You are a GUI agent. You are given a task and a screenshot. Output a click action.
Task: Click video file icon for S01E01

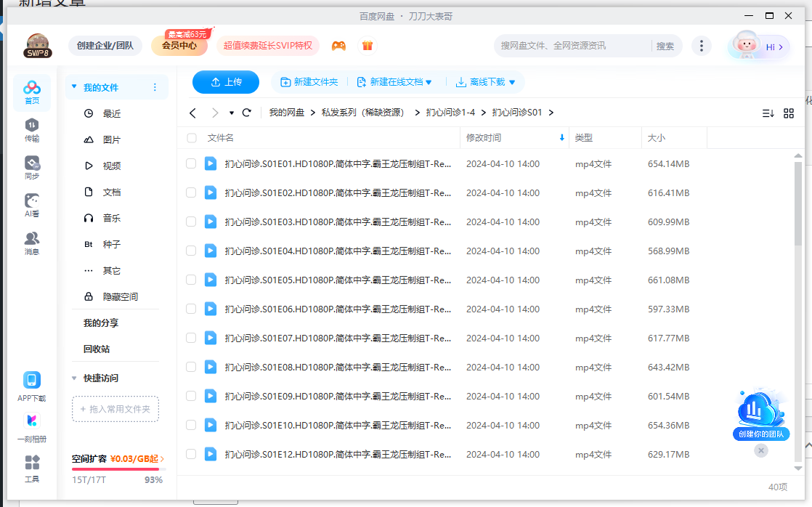[x=210, y=163]
